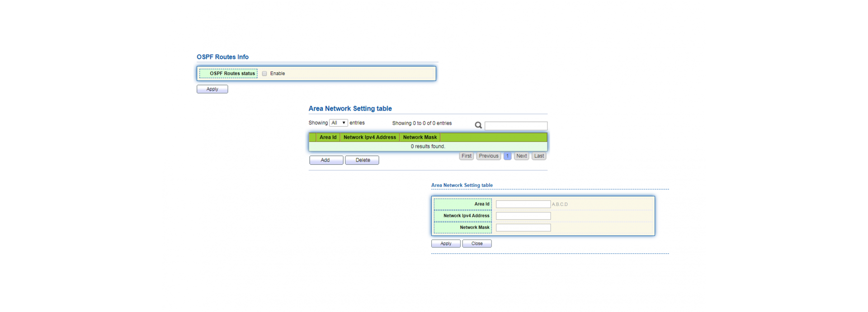
Task: Click the Network Ipv4 Address text field
Action: [523, 216]
